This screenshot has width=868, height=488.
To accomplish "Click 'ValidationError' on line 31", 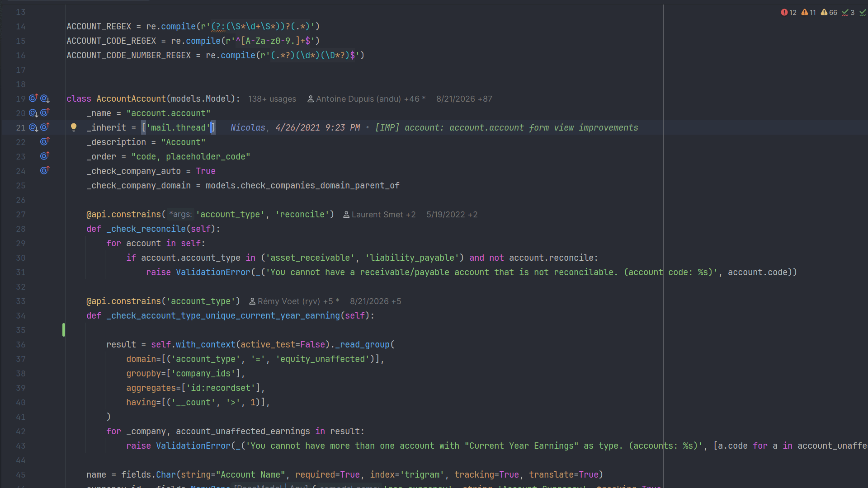I will [213, 272].
